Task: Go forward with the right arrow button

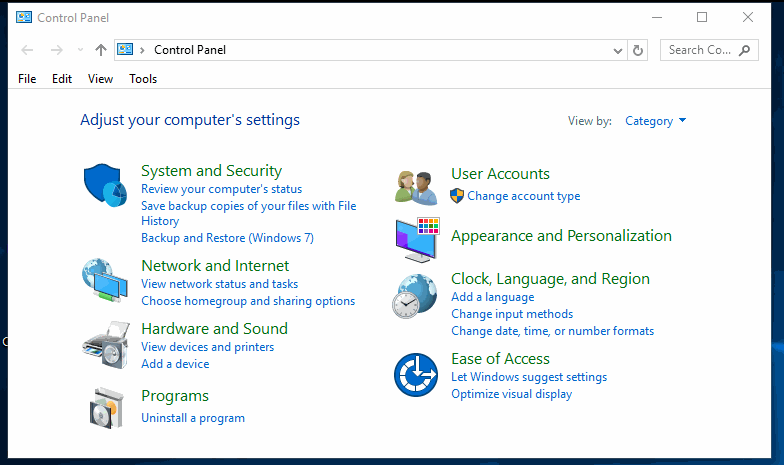Action: pyautogui.click(x=56, y=50)
